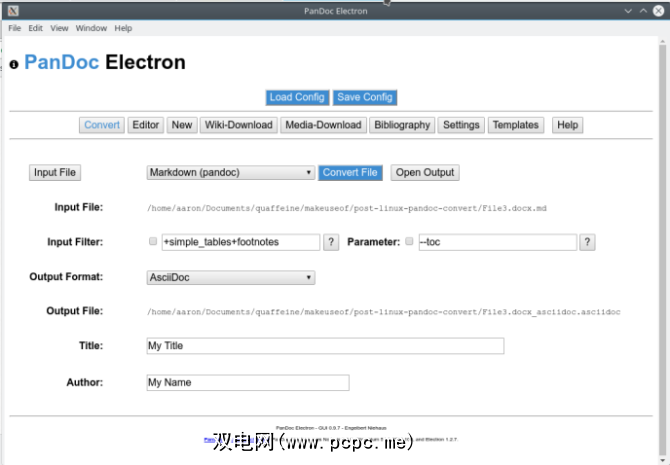This screenshot has width=670, height=465.
Task: Close the PanDoc Electron window
Action: tap(658, 11)
